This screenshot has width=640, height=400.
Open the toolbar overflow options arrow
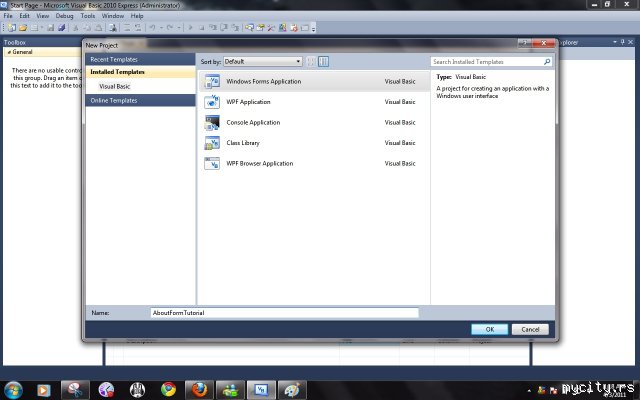coord(313,29)
